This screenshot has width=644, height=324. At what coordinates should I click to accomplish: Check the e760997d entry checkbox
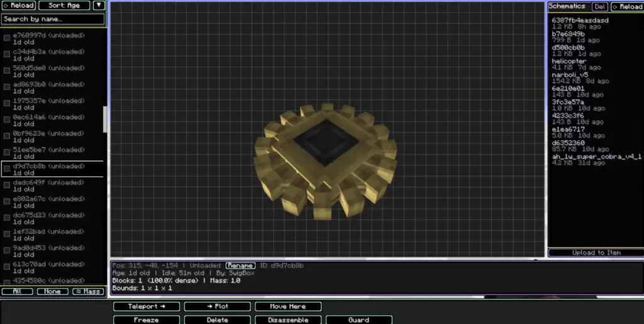coord(7,38)
